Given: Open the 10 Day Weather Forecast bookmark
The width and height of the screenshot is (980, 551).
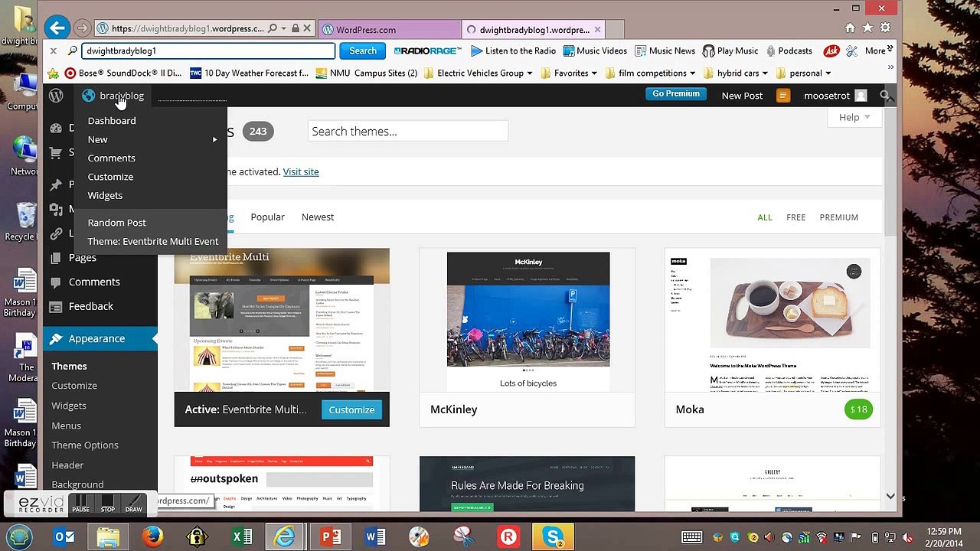Looking at the screenshot, I should pos(249,73).
